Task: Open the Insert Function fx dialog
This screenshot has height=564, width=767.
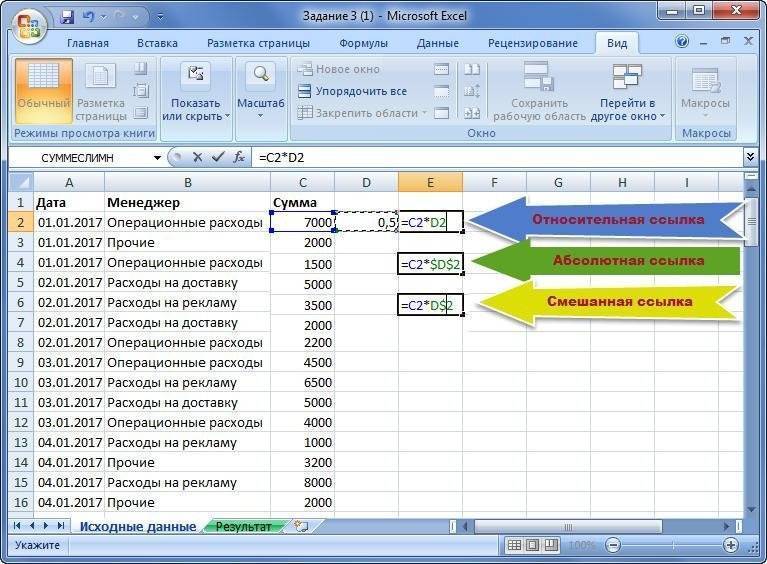Action: [x=239, y=158]
